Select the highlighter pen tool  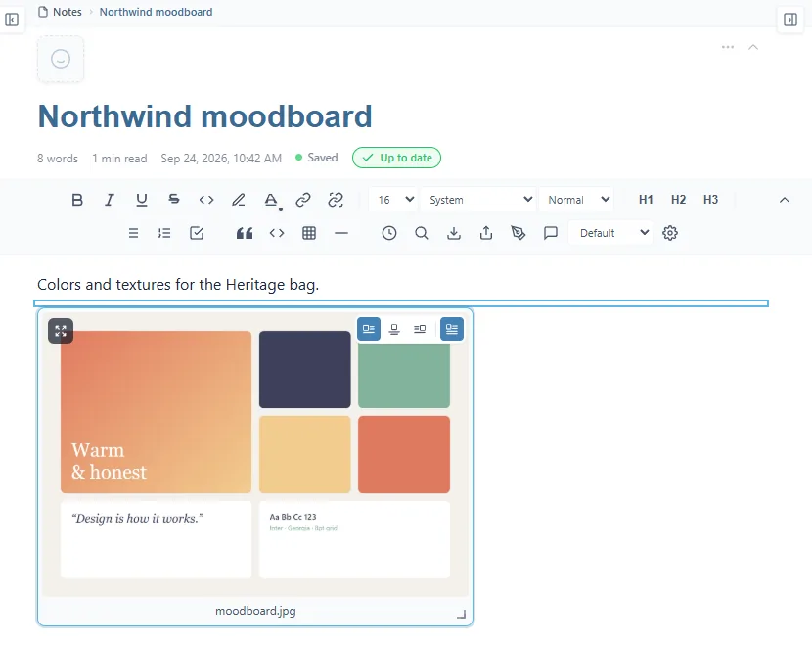(x=238, y=200)
